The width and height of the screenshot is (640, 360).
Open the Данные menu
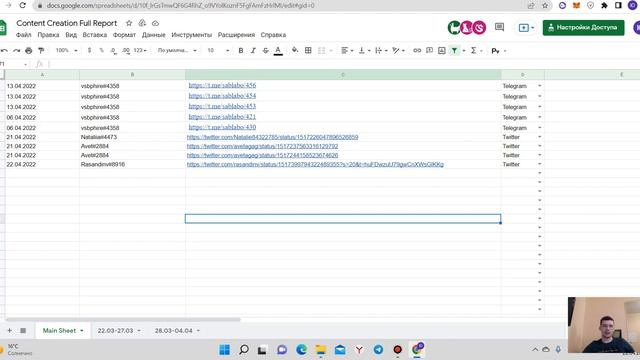point(153,35)
